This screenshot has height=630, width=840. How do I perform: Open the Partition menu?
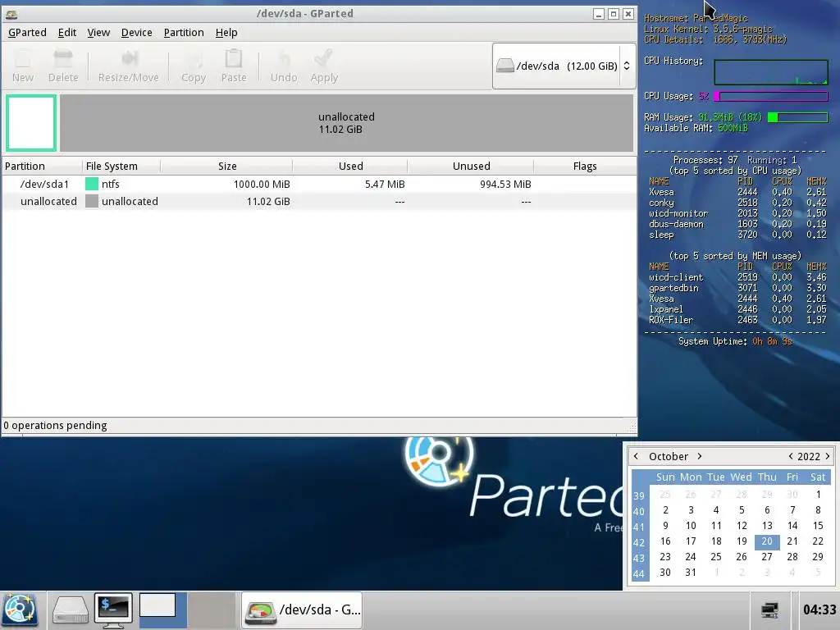pos(184,33)
